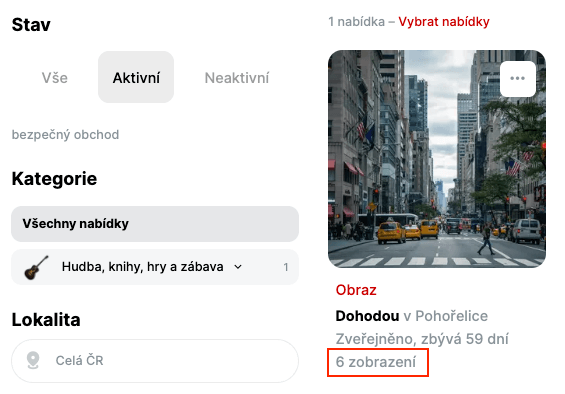Click the bezpečný obchod filter
This screenshot has width=565, height=394.
[x=65, y=134]
